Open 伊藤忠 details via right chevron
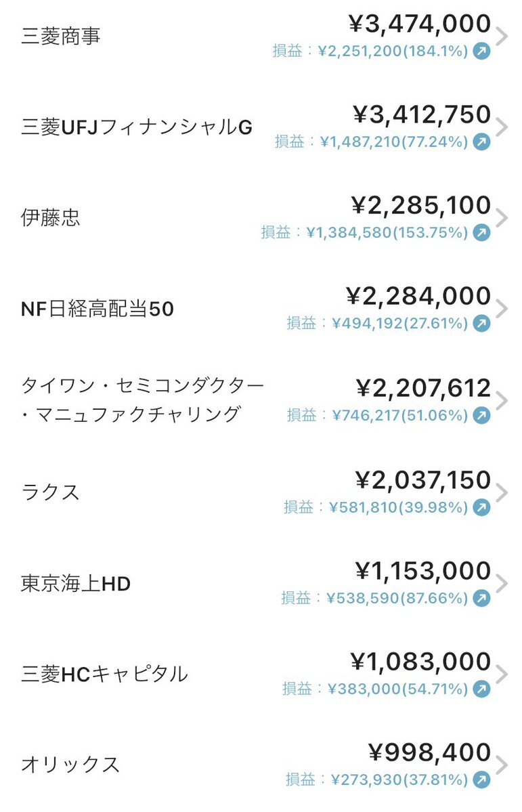522x812 pixels. 501,218
